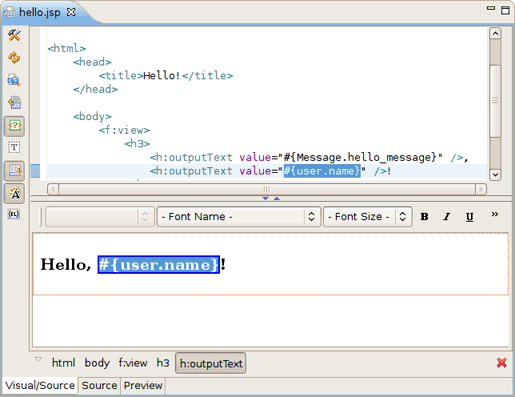The image size is (515, 397).
Task: Toggle the unknown tags border button
Action: 14,126
